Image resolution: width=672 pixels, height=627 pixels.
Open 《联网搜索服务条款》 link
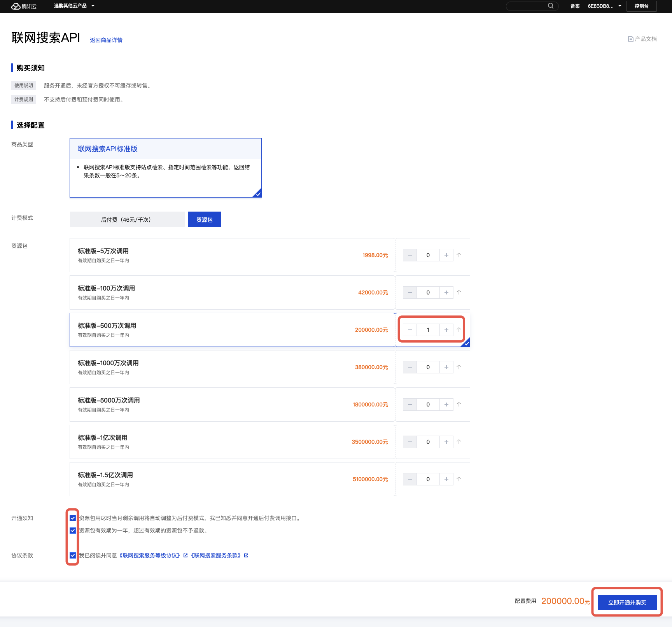click(x=216, y=555)
